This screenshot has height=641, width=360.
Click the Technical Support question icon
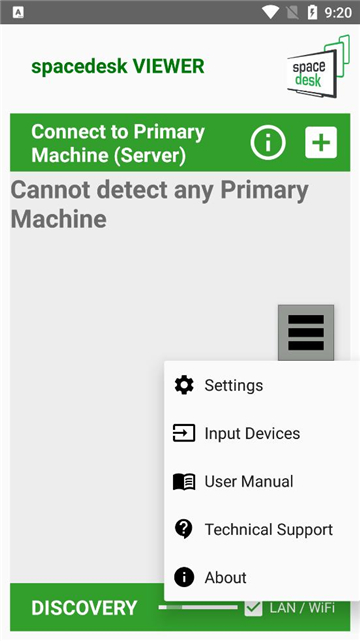pos(184,529)
